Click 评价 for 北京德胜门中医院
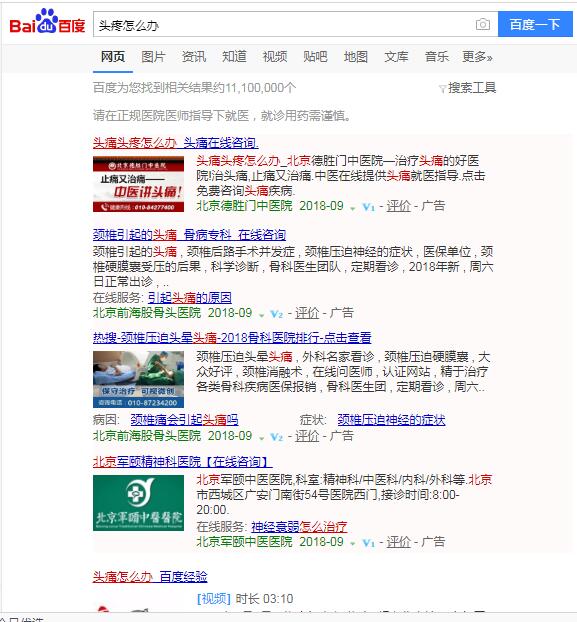The width and height of the screenshot is (577, 622). (398, 206)
